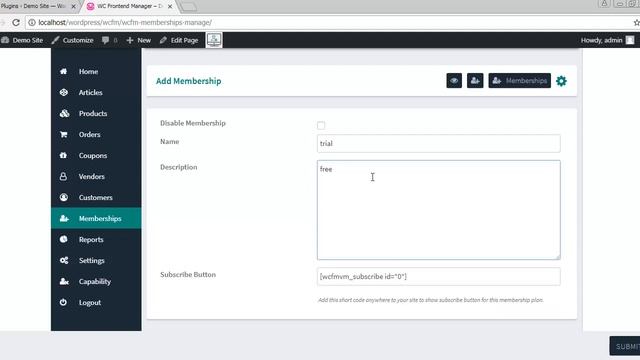The height and width of the screenshot is (360, 640).
Task: Open the Howdy, admin account menu
Action: coord(607,40)
